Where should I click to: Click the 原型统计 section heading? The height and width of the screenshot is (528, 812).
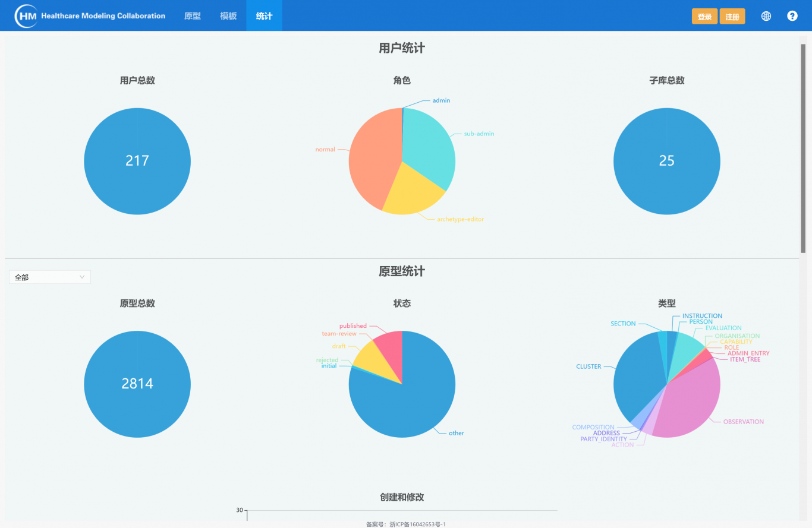[x=402, y=271]
